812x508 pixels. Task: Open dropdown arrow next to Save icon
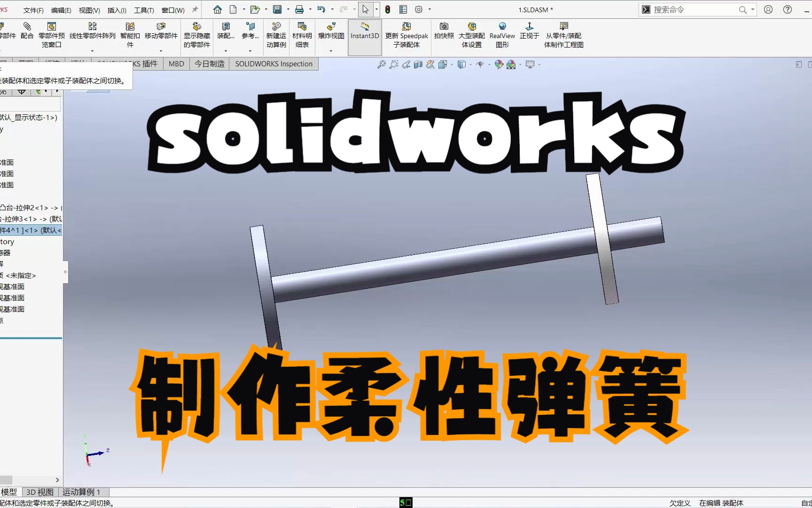[288, 9]
